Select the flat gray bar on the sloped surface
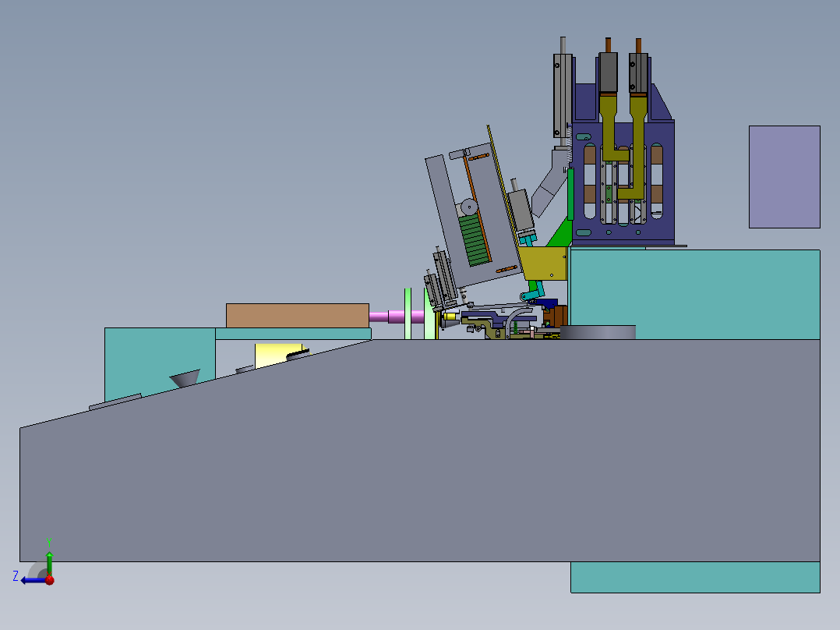Viewport: 840px width, 630px height. pyautogui.click(x=115, y=402)
